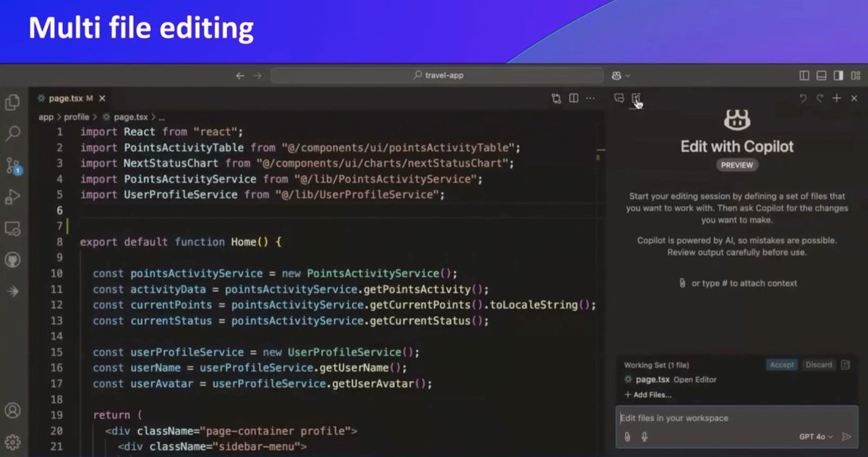Open the Explorer view in activity bar
This screenshot has height=457, width=868.
tap(12, 103)
